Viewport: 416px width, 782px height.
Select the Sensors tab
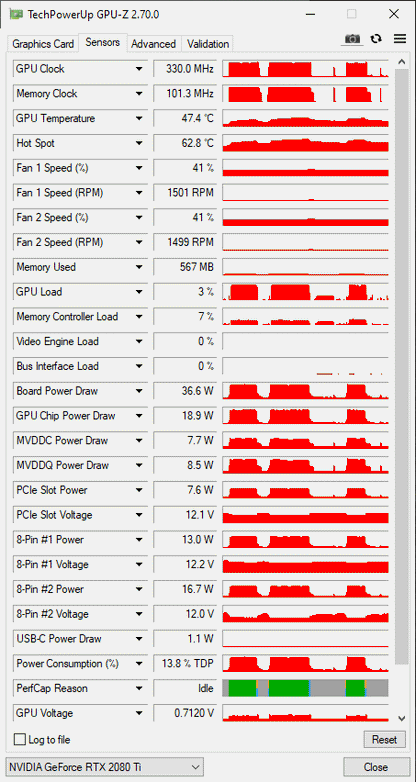tap(102, 42)
